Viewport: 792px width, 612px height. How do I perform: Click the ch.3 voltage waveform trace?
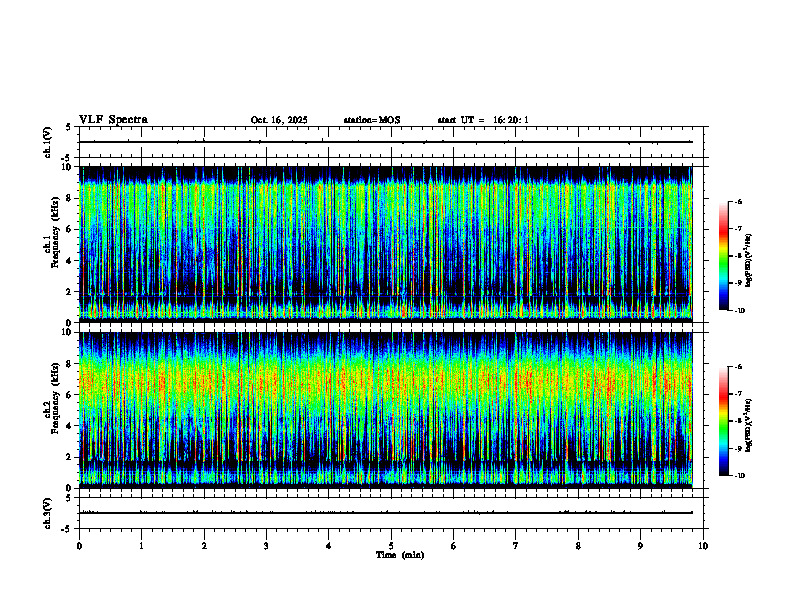(x=385, y=513)
